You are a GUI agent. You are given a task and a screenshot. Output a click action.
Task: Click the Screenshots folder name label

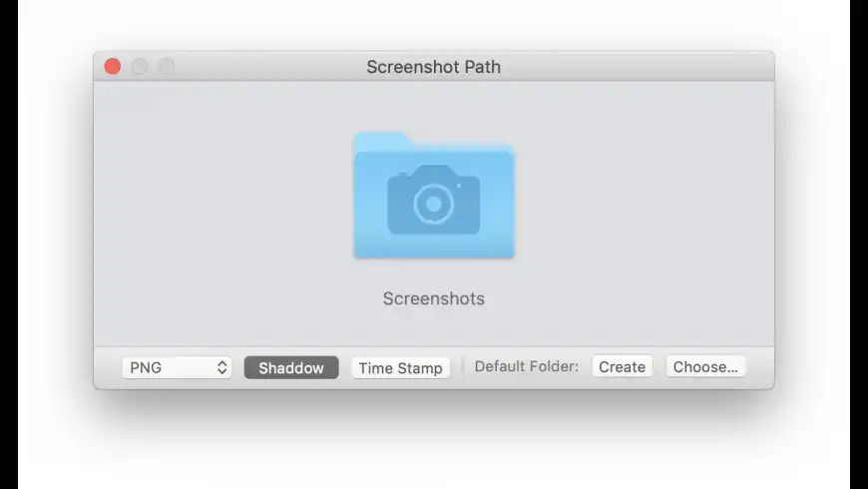(x=434, y=298)
